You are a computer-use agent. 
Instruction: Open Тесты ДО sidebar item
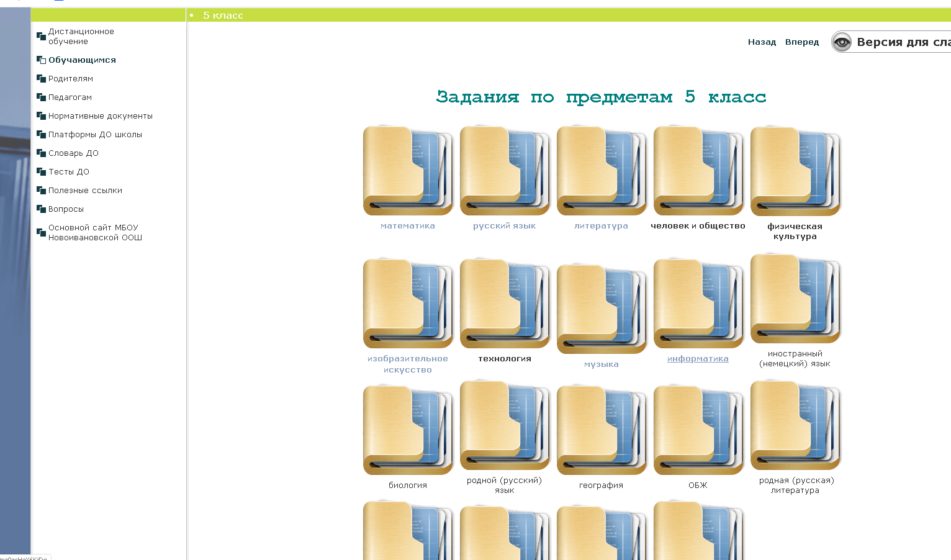[x=69, y=171]
